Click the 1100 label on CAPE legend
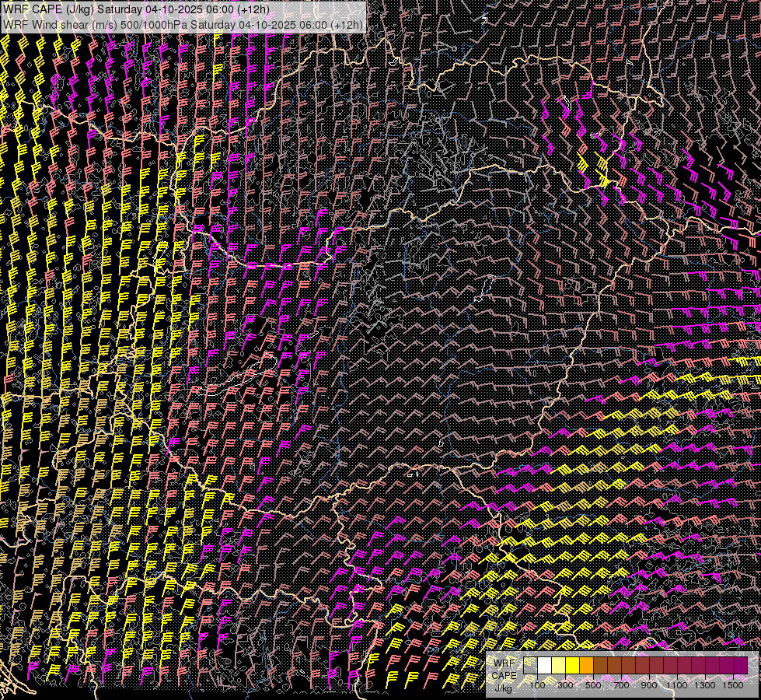 pyautogui.click(x=676, y=685)
